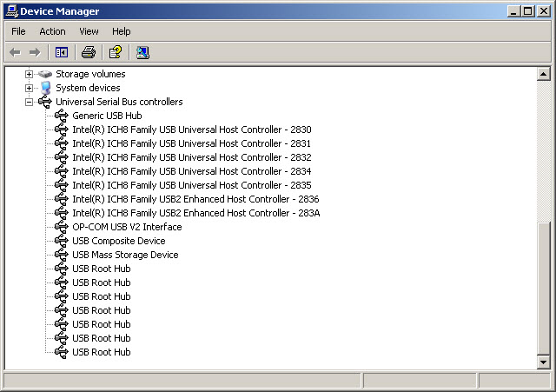Select OP-COM USB V2 Interface text
Viewport: 556px width, 392px height.
(127, 227)
